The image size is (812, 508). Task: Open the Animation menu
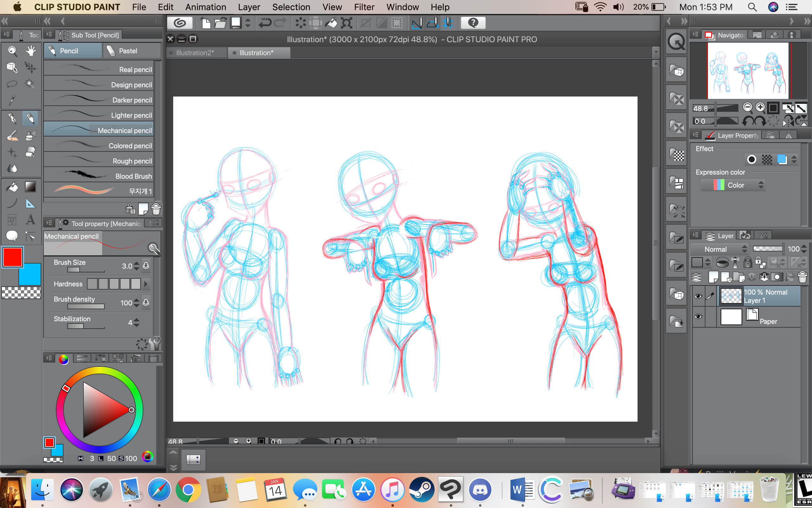206,7
